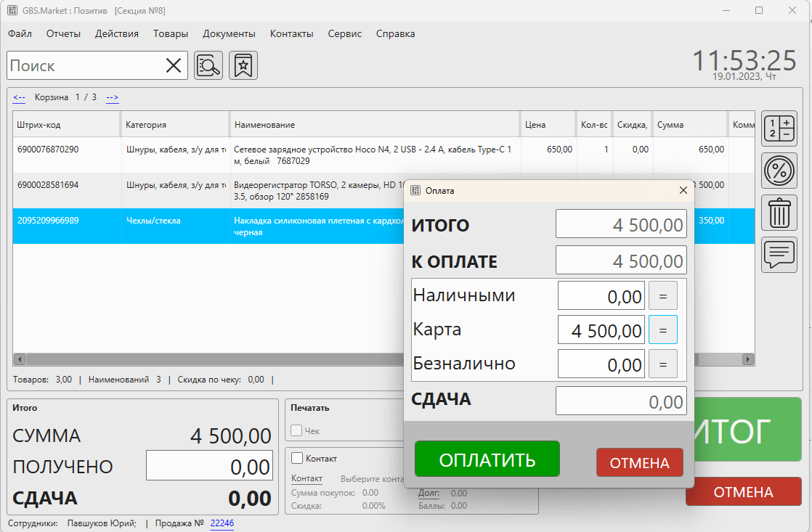
Task: Clear the search field with X icon
Action: click(174, 65)
